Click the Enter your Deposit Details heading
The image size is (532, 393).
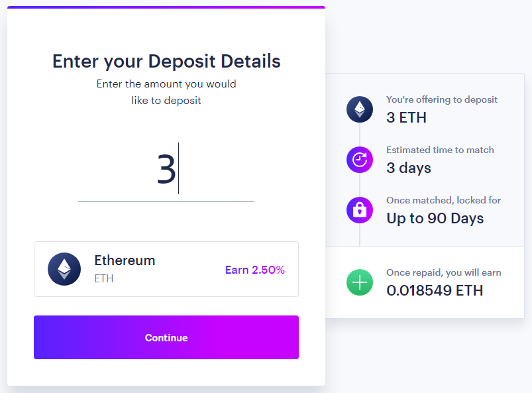coord(166,62)
